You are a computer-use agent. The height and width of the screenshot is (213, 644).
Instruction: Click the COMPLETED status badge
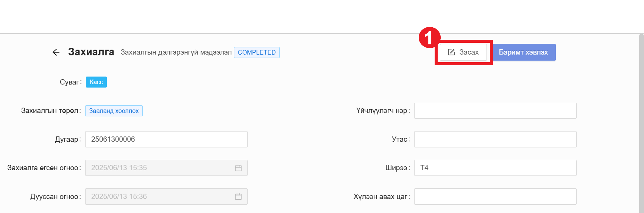pyautogui.click(x=257, y=52)
